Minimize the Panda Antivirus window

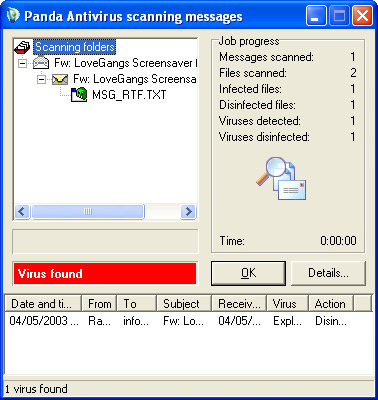tap(316, 16)
